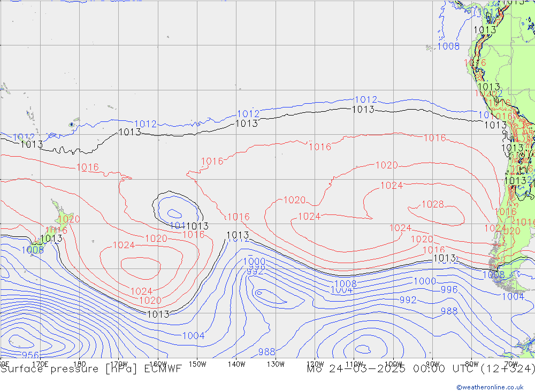Viewport: 535px width, 392px height.
Task: Click the 140W longitude axis label
Action: click(236, 364)
